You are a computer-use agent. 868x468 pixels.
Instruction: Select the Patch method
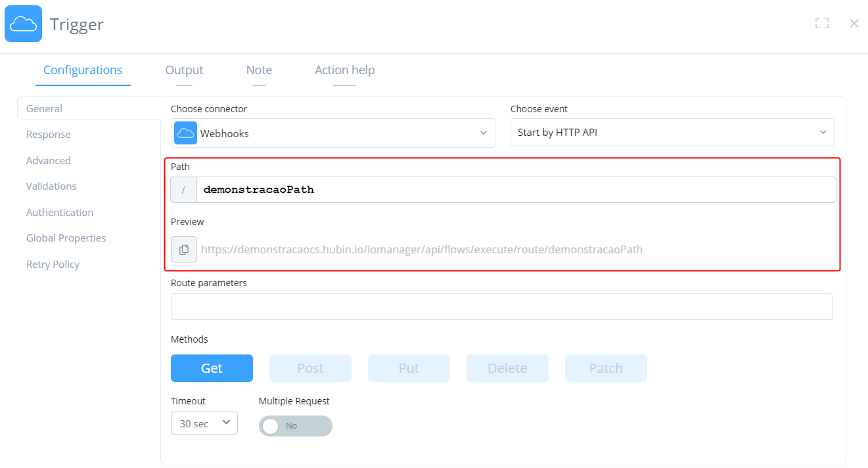point(606,368)
